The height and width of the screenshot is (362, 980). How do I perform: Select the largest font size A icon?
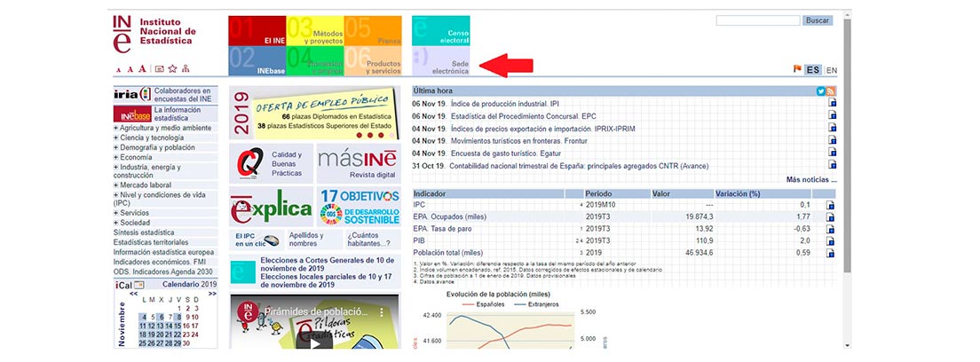tap(142, 69)
